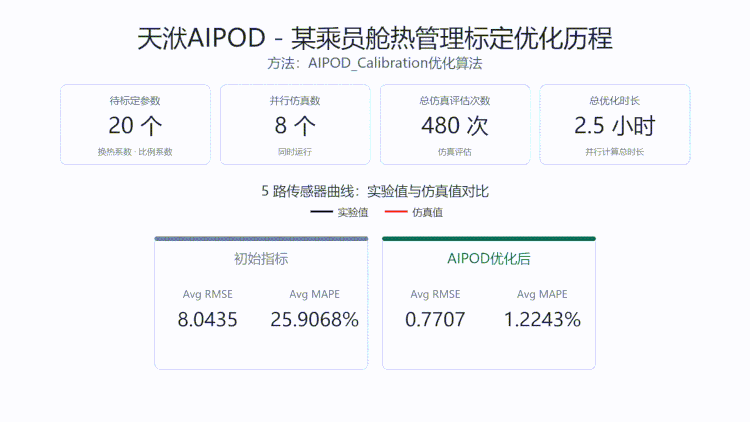750x422 pixels.
Task: Click the red 仿真值 legend line swatch
Action: click(396, 212)
